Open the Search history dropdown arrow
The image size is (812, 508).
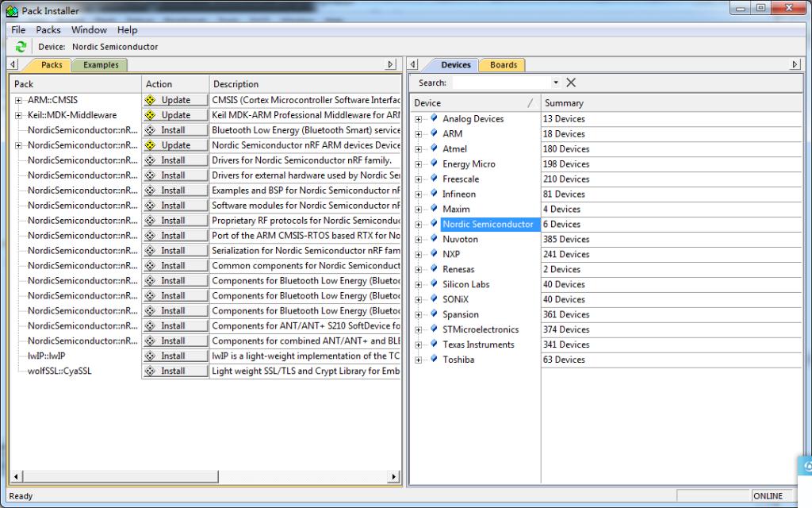556,83
